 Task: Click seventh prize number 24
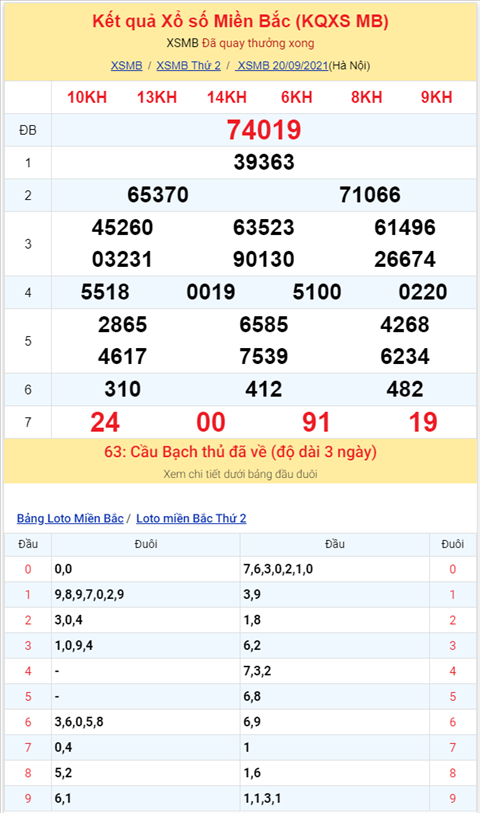click(105, 422)
